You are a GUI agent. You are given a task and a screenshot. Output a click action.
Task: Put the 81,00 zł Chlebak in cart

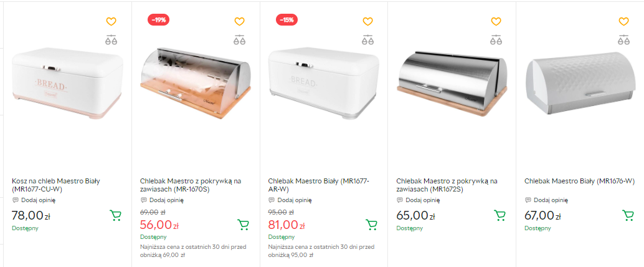(x=372, y=225)
